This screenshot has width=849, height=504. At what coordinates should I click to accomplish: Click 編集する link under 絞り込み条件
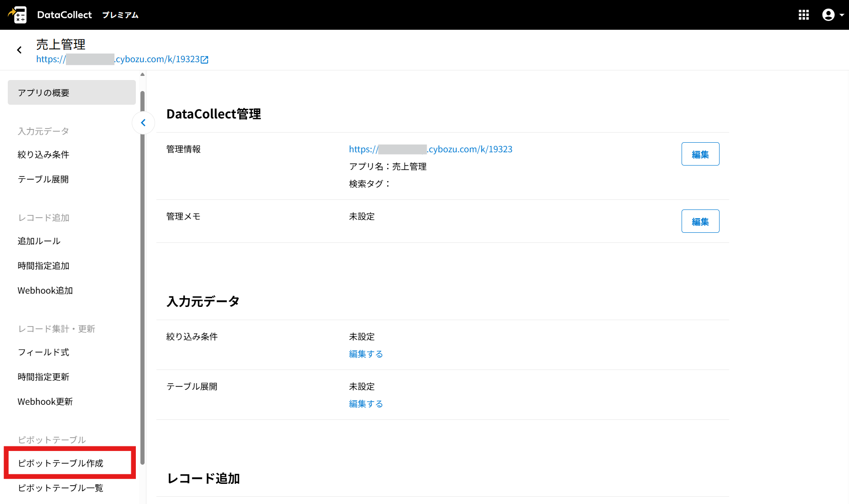(x=365, y=354)
